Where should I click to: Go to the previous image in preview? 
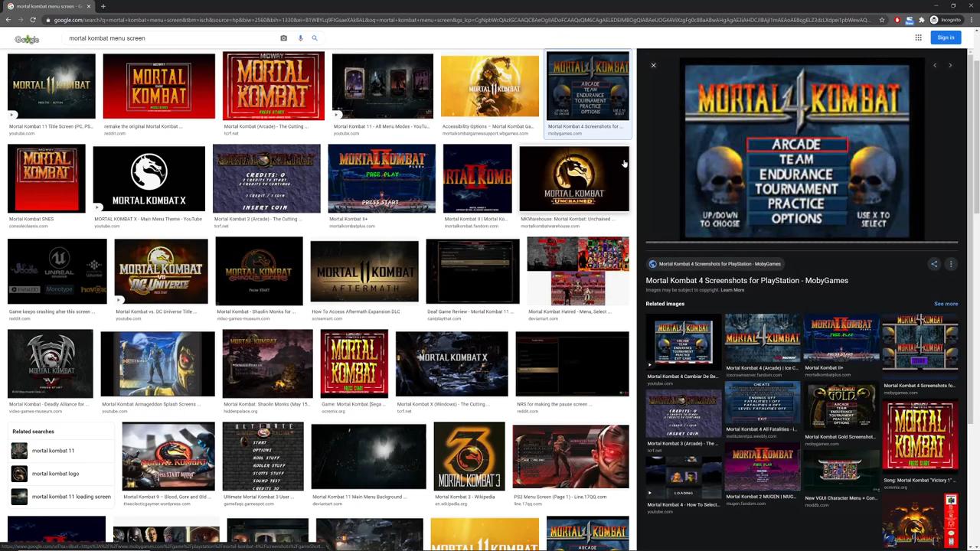[935, 66]
